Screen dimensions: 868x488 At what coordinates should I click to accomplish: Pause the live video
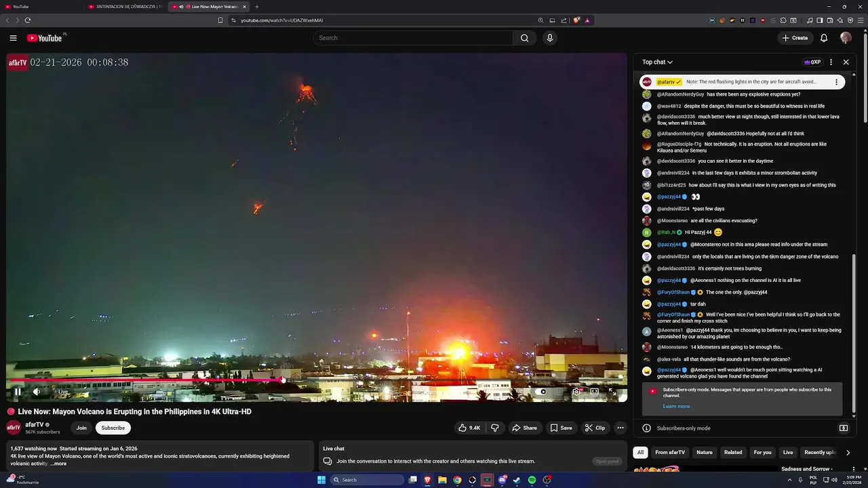pos(18,391)
